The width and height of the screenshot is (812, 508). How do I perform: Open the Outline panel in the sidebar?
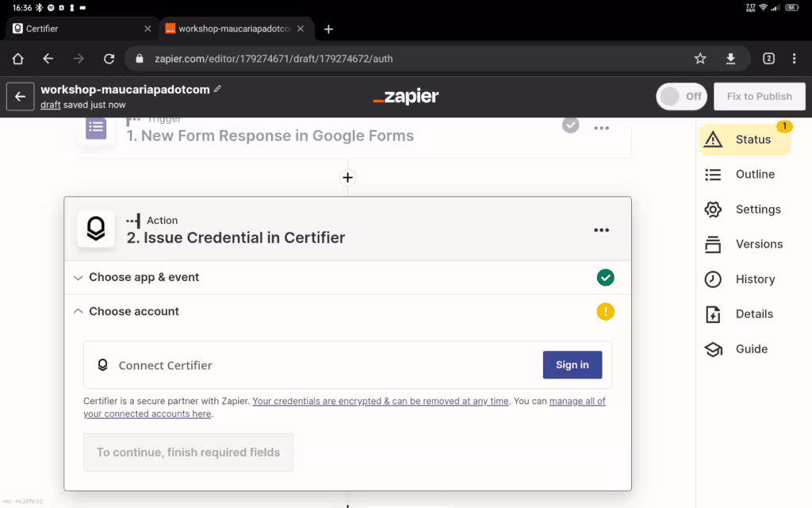(740, 174)
